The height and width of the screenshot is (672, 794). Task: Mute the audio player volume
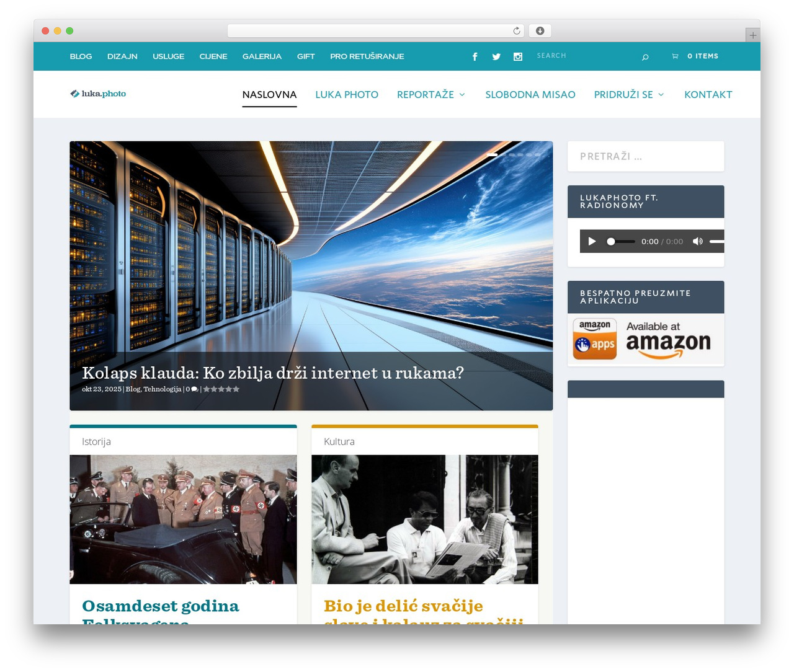point(698,242)
